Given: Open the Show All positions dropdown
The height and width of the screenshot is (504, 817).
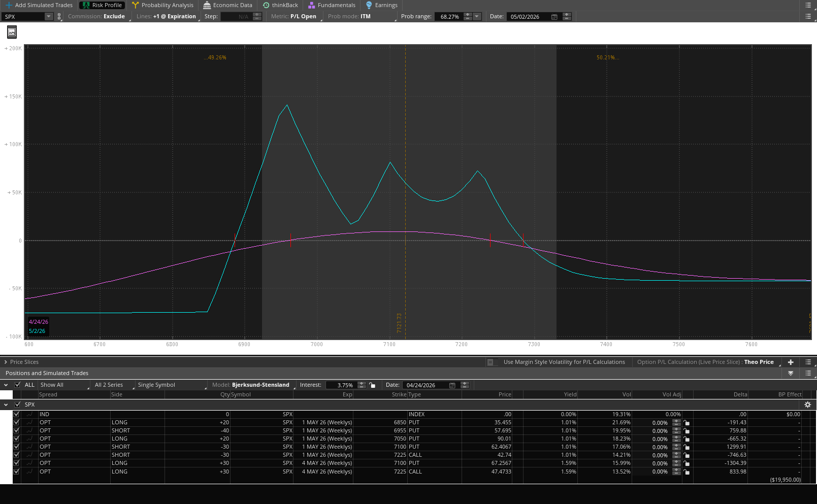Looking at the screenshot, I should click(63, 385).
